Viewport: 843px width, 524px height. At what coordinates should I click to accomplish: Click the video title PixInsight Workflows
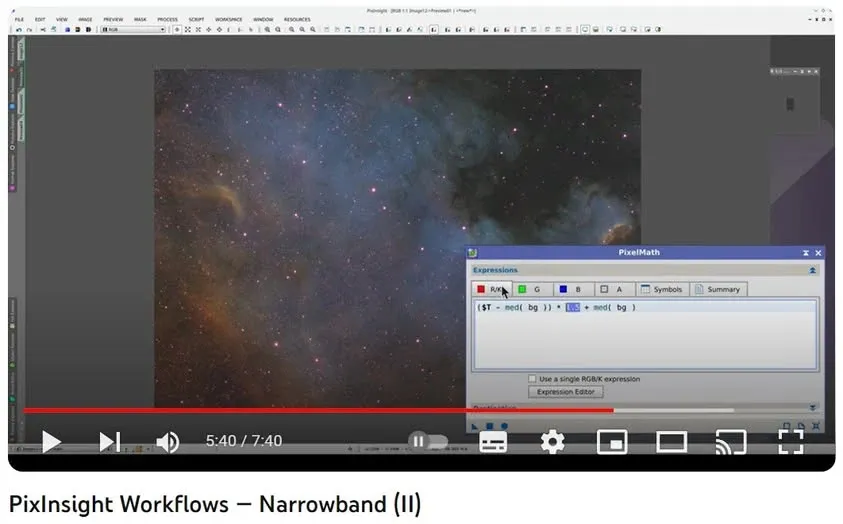pos(215,504)
